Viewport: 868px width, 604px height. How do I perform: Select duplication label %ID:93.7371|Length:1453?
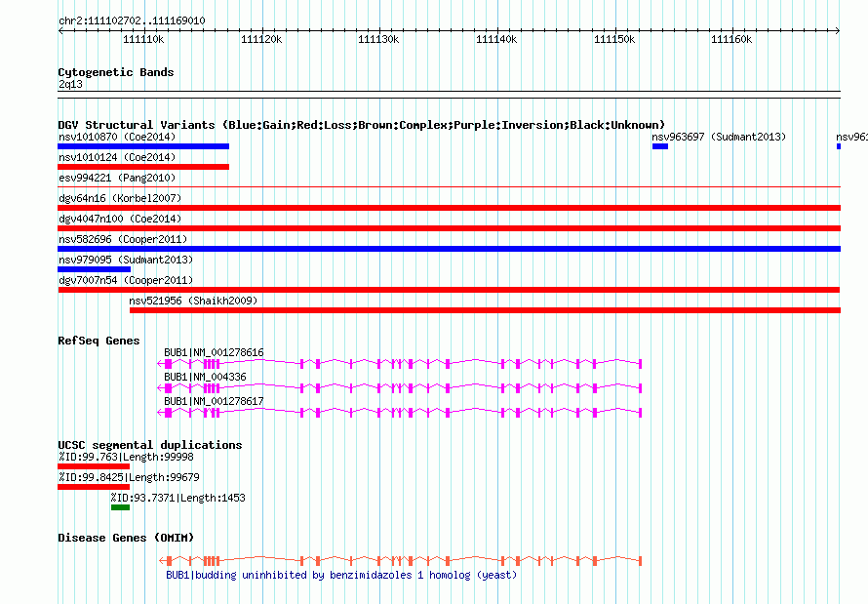[178, 498]
